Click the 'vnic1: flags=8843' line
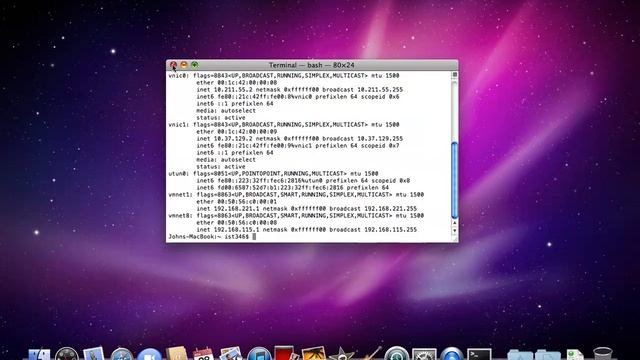 (x=284, y=124)
